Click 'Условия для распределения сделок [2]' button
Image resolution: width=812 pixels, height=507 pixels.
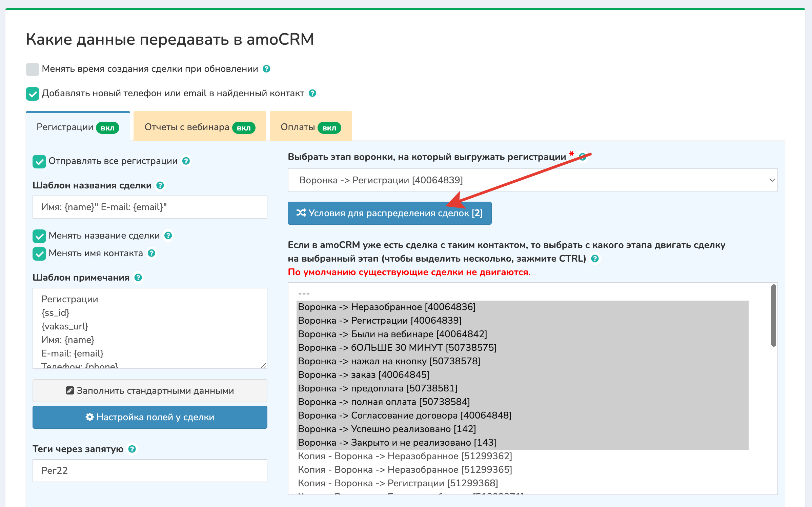[x=389, y=213]
